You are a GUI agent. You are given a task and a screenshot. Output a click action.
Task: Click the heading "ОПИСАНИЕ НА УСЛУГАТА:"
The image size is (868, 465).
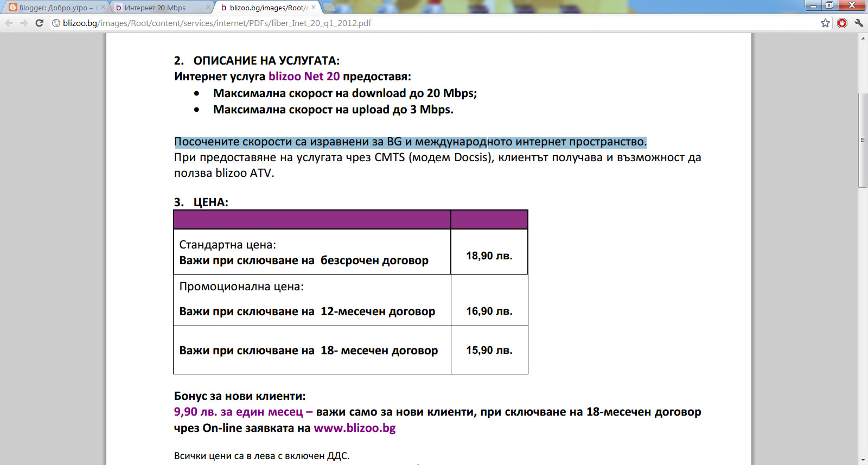point(266,61)
